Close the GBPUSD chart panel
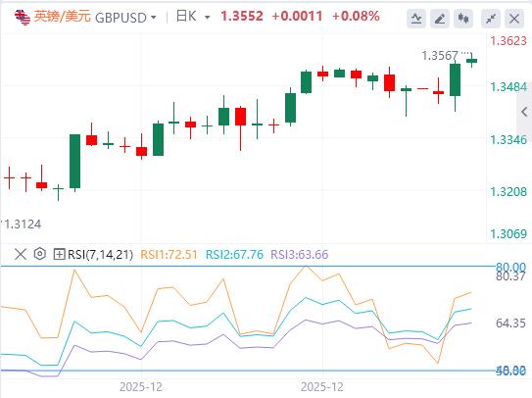 coord(514,19)
